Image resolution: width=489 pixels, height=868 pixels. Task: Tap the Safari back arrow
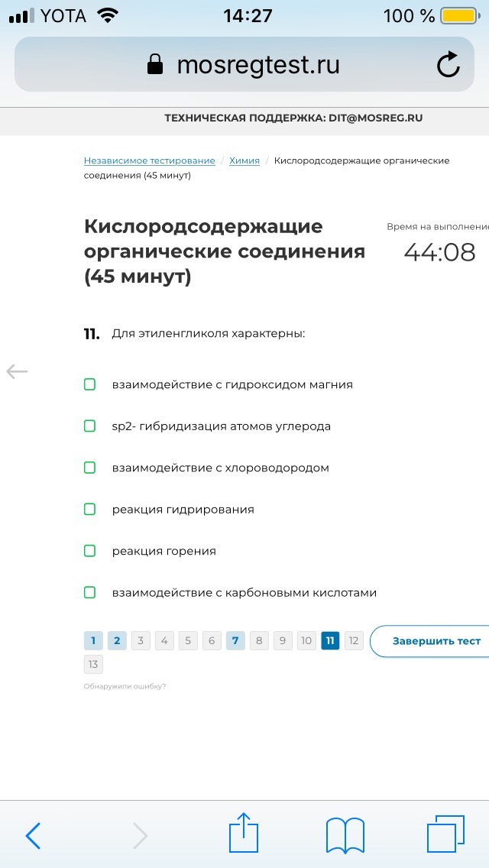click(33, 835)
